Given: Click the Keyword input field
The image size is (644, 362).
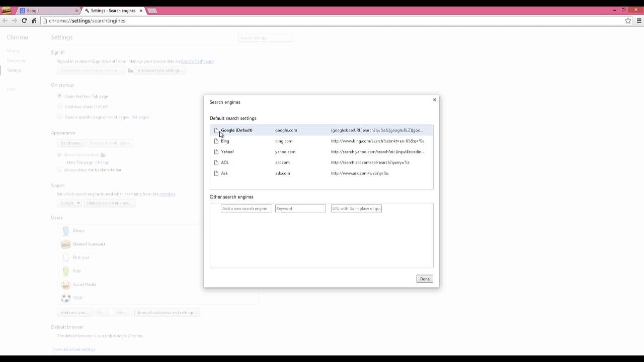Looking at the screenshot, I should (x=300, y=209).
